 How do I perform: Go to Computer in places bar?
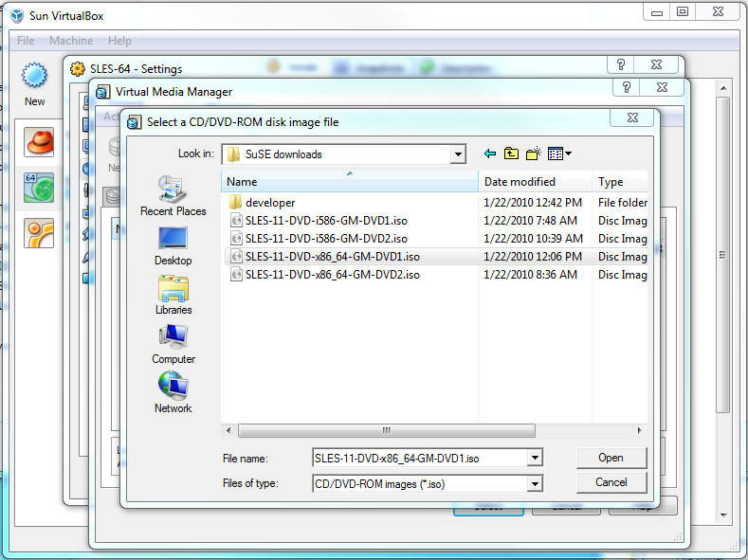point(173,344)
